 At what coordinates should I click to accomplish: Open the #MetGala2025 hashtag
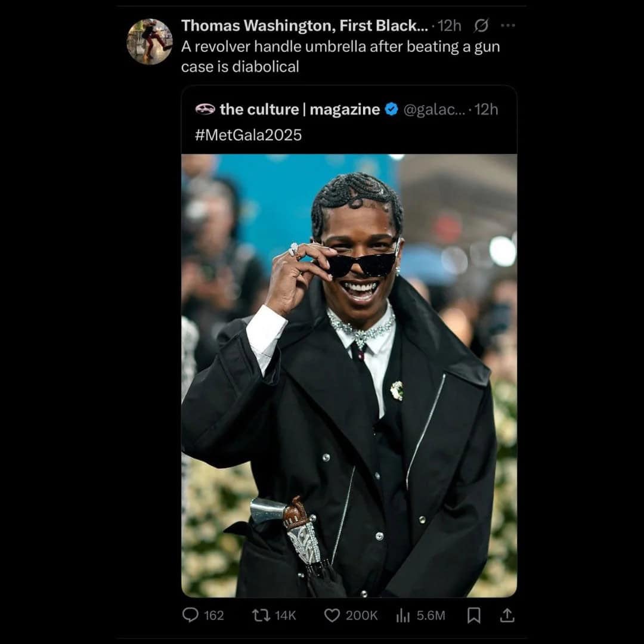click(x=248, y=135)
